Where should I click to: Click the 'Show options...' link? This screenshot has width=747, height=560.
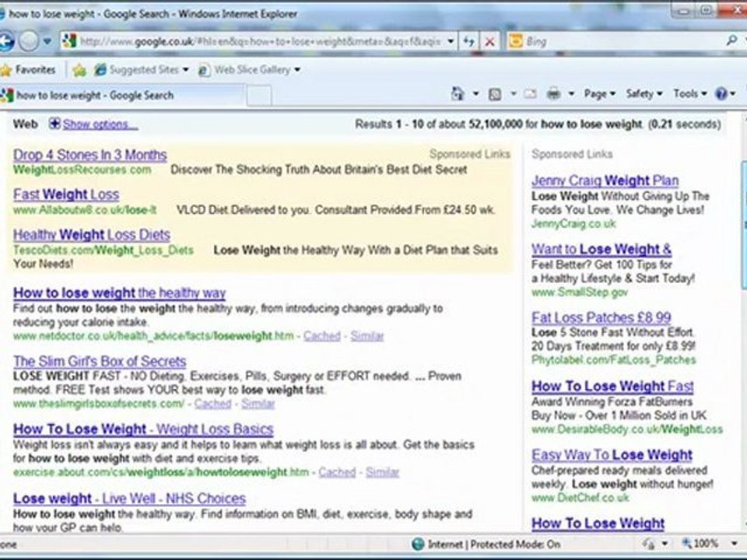click(100, 124)
